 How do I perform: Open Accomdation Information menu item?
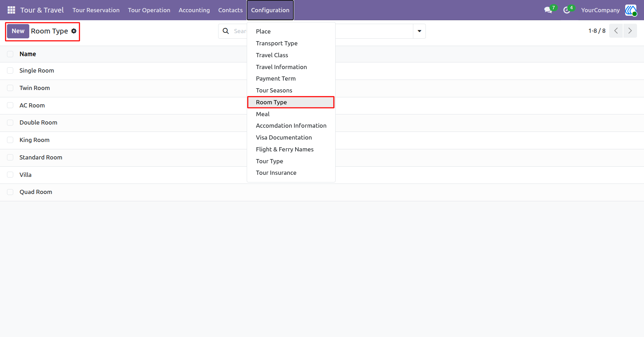pyautogui.click(x=291, y=126)
